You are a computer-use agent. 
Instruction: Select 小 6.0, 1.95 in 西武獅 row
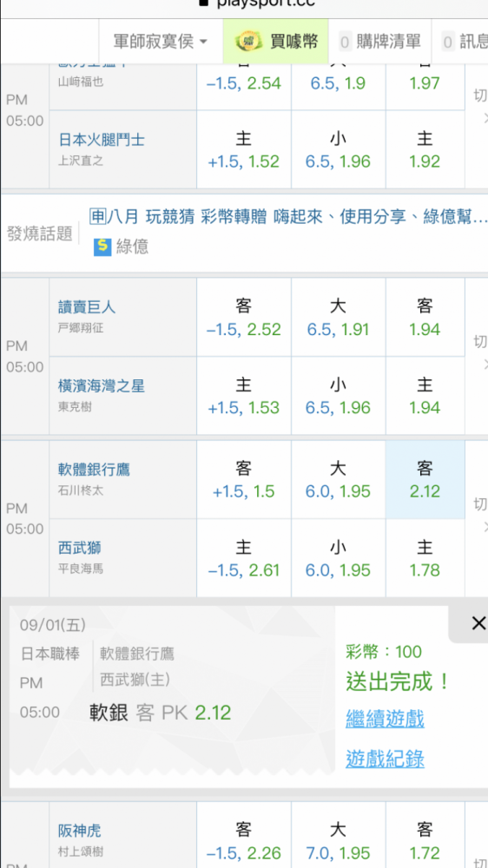[338, 558]
